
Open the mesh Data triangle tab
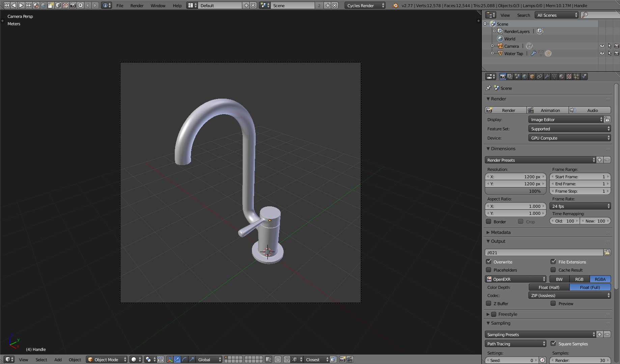554,77
